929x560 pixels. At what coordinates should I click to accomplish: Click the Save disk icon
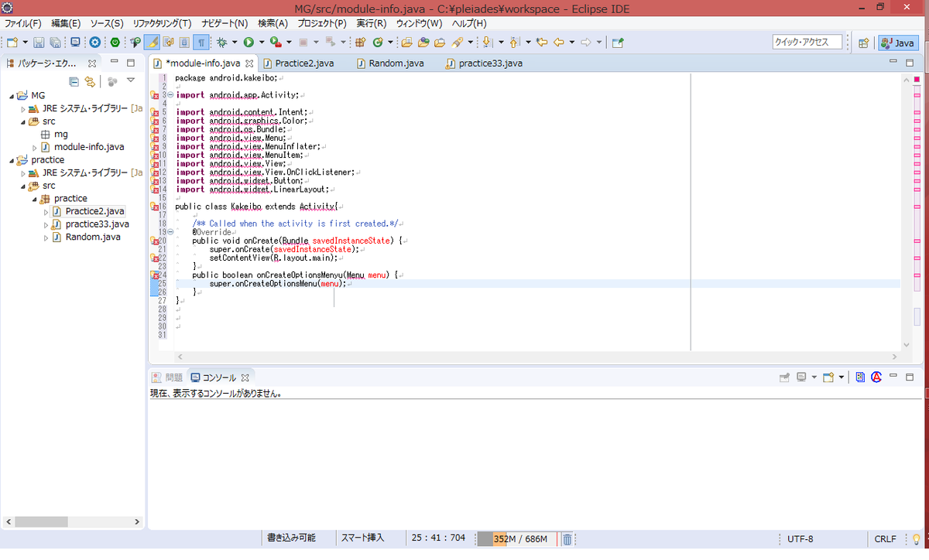click(39, 43)
